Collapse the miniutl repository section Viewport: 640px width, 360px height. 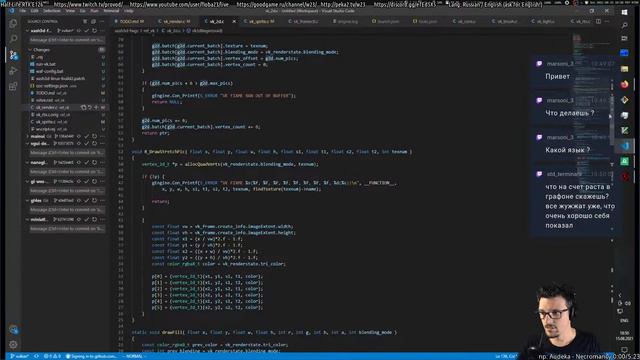pyautogui.click(x=27, y=219)
